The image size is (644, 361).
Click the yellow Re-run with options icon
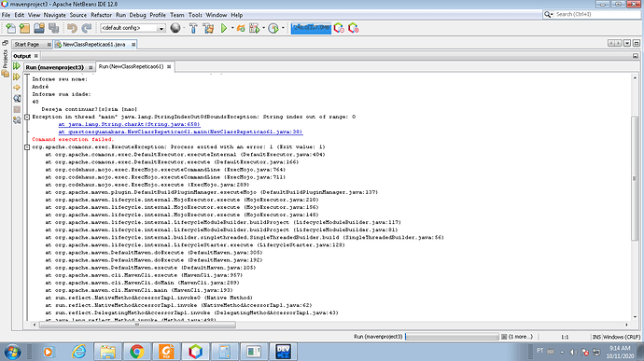pos(17,76)
